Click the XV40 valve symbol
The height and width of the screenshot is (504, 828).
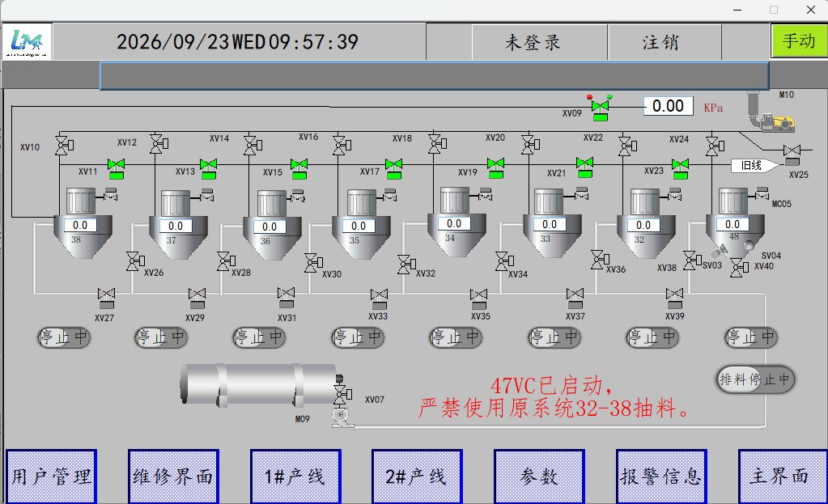click(739, 268)
